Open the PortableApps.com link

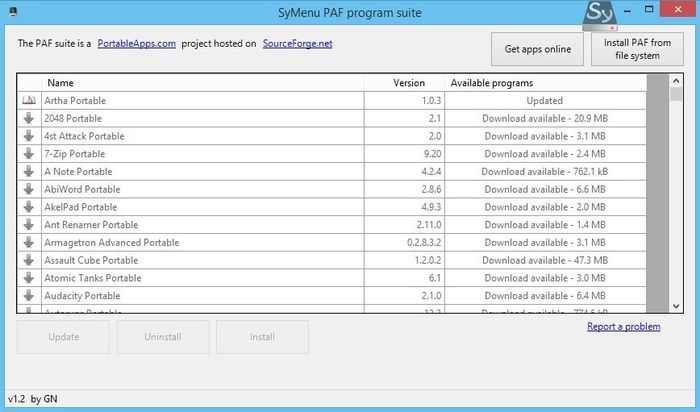[x=137, y=44]
